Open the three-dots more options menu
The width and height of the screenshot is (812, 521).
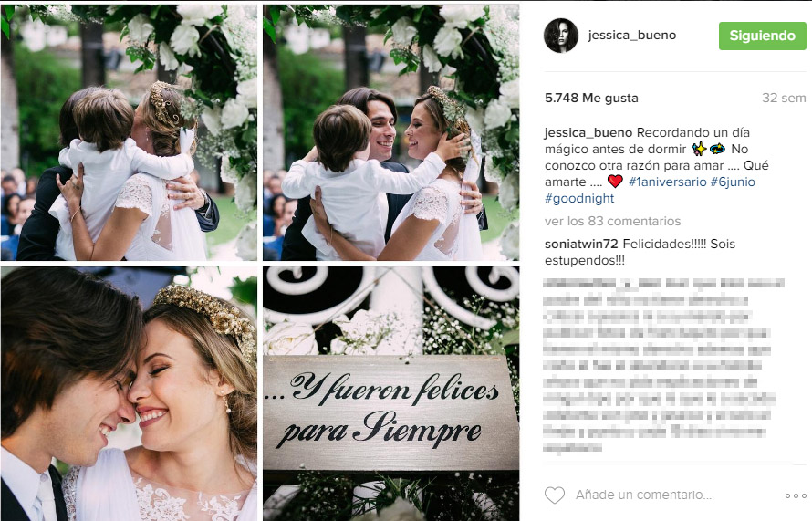click(796, 495)
